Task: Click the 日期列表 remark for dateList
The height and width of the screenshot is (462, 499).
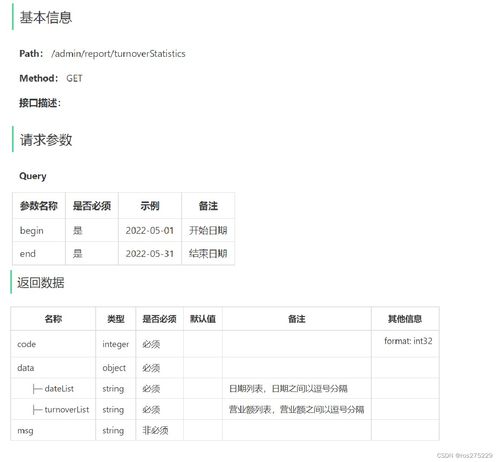Action: (x=288, y=389)
